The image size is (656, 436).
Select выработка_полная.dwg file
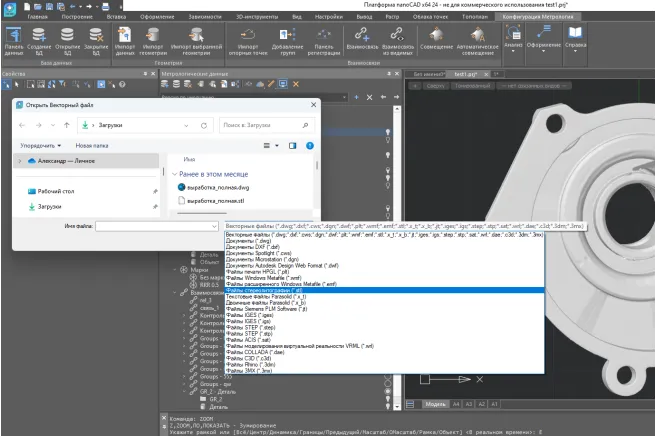pyautogui.click(x=220, y=187)
